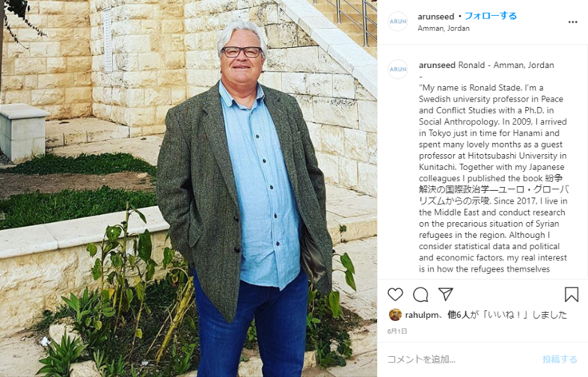Follow arunseed via フォローする link
Viewport: 588px width, 377px height.
491,16
